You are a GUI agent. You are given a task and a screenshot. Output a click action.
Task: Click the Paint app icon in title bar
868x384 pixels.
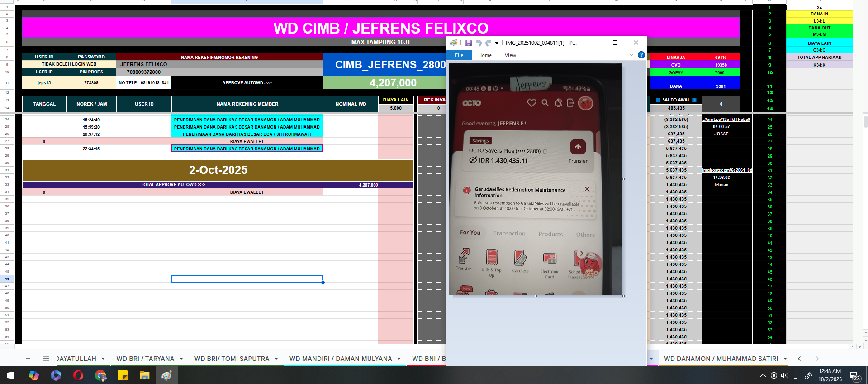click(x=453, y=43)
